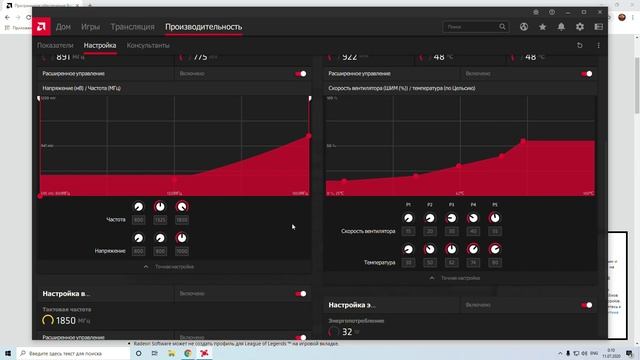The image size is (640, 360).
Task: Switch to Chrome from the taskbar
Action: tap(188, 353)
